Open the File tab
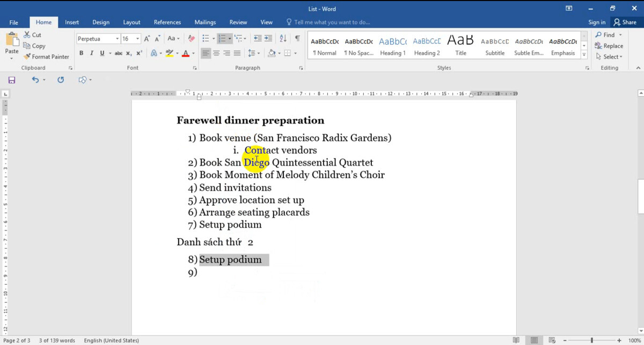 point(13,23)
